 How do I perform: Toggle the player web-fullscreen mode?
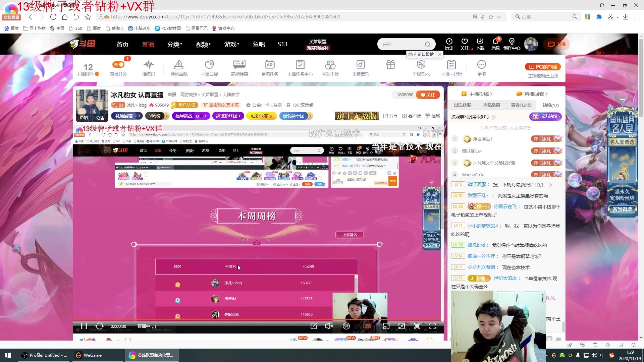click(x=417, y=326)
